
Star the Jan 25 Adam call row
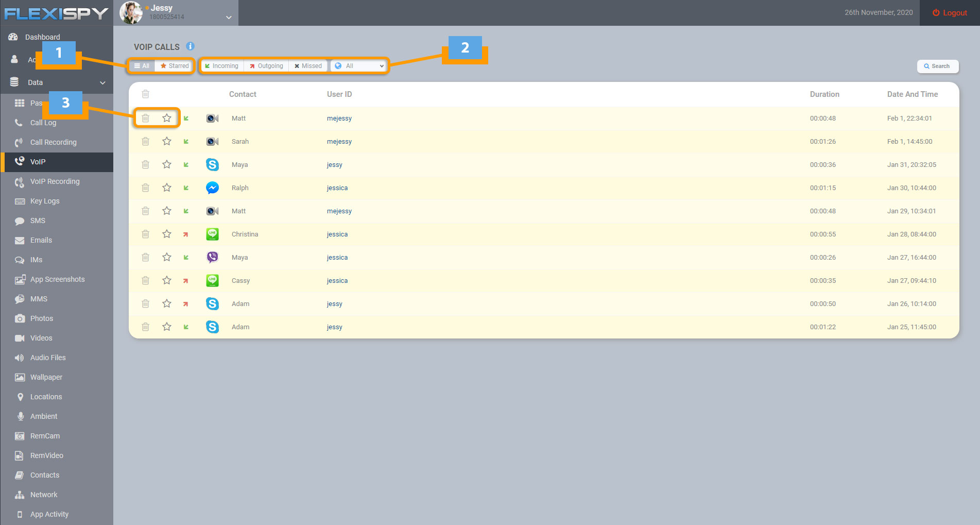pos(167,327)
